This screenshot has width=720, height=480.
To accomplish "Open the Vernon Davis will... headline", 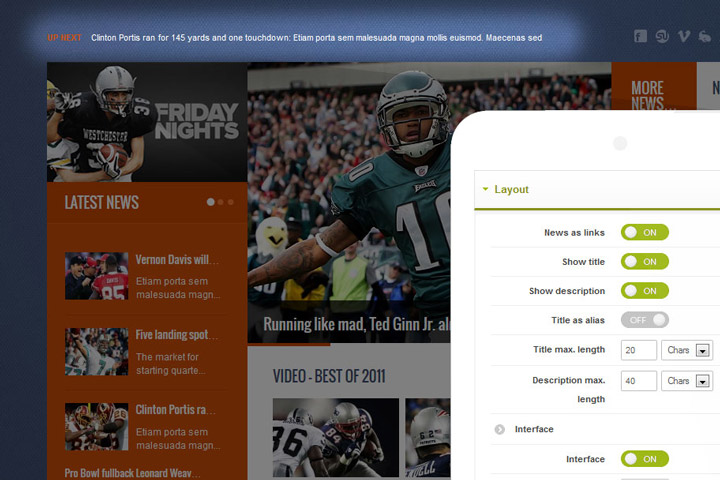I will pos(177,260).
